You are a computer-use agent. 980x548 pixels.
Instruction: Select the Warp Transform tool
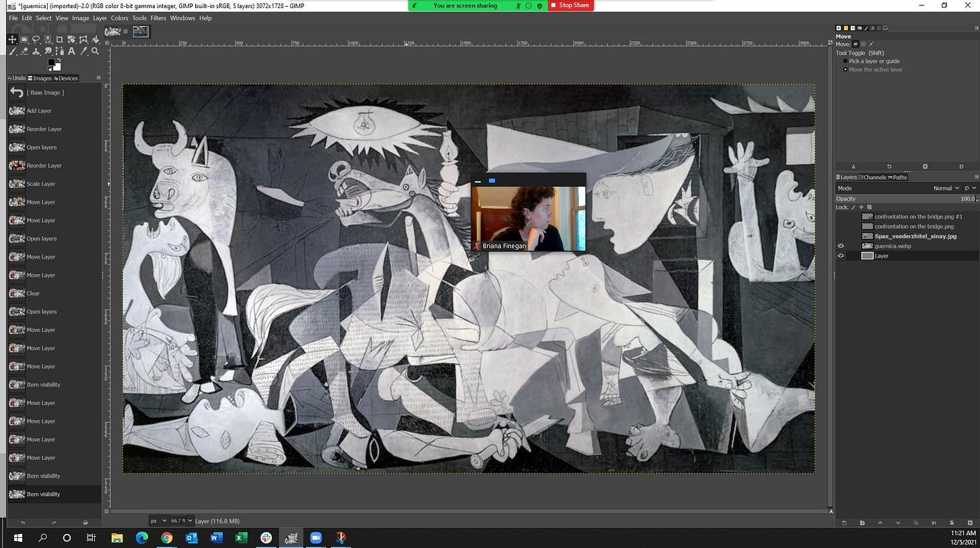pos(83,40)
